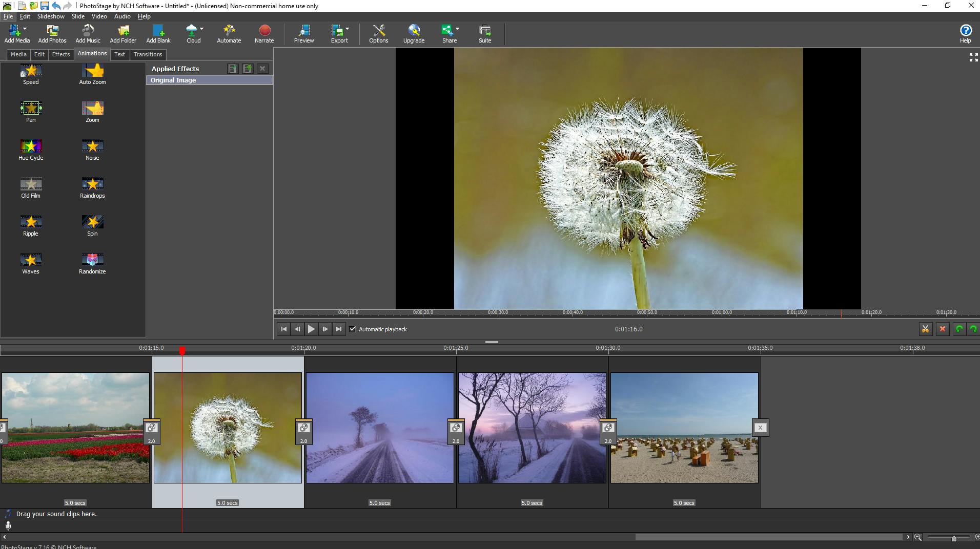The width and height of the screenshot is (980, 549).
Task: Click the microphone narration track icon
Action: (x=8, y=525)
